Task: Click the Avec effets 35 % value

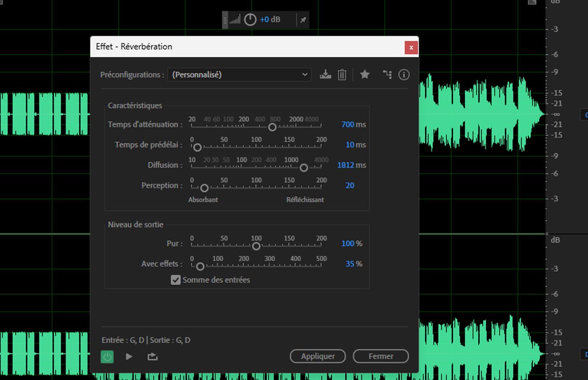Action: coord(350,264)
